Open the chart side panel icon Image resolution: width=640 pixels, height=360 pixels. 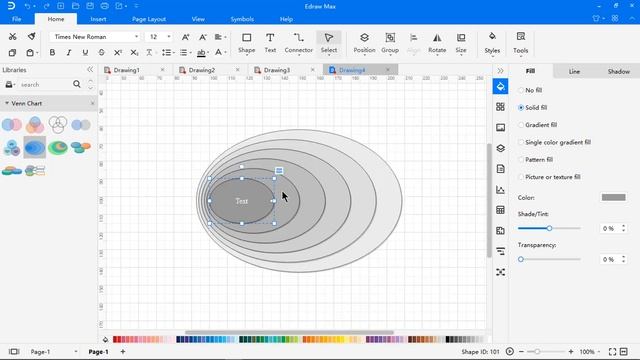[500, 189]
